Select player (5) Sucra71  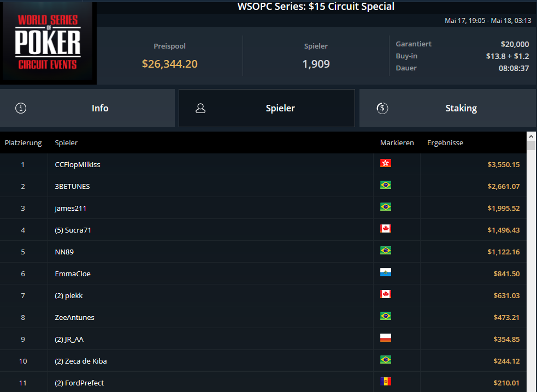pyautogui.click(x=73, y=230)
